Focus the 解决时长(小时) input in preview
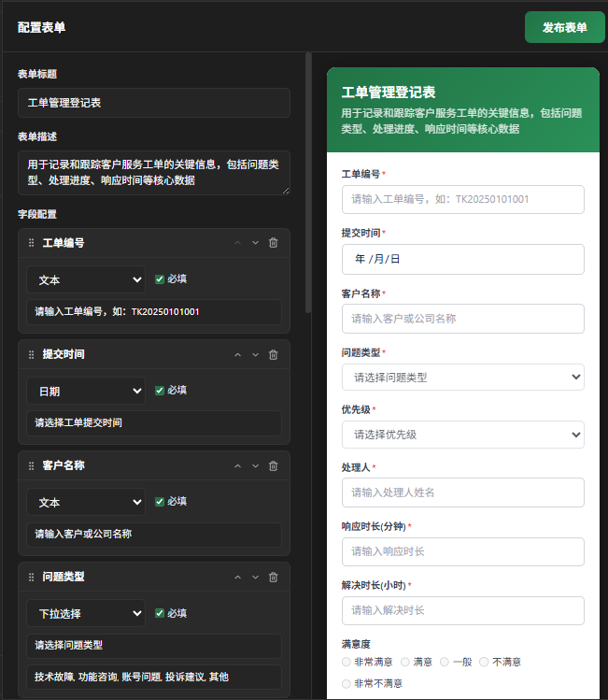 point(463,610)
